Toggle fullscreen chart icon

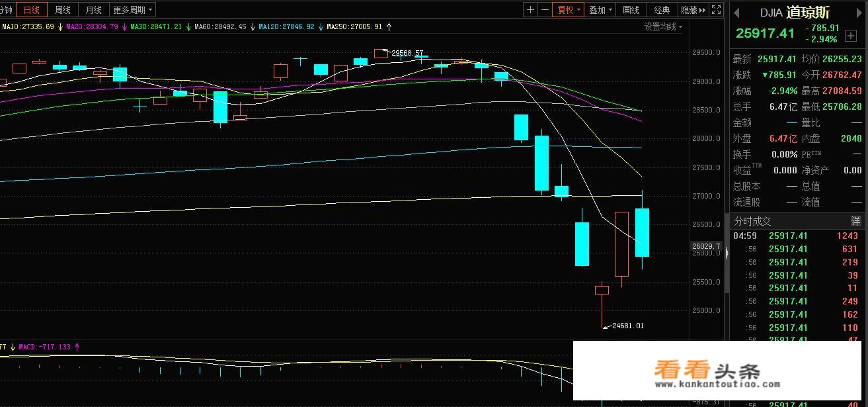tap(718, 10)
